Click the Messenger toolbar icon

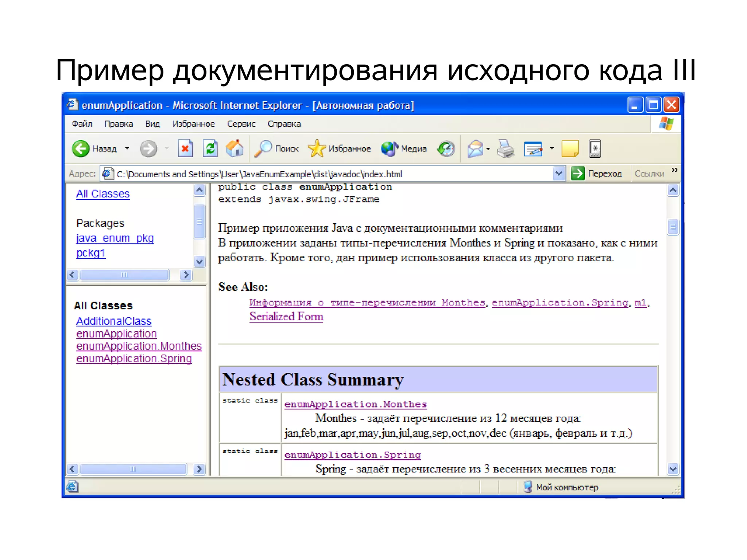click(595, 148)
